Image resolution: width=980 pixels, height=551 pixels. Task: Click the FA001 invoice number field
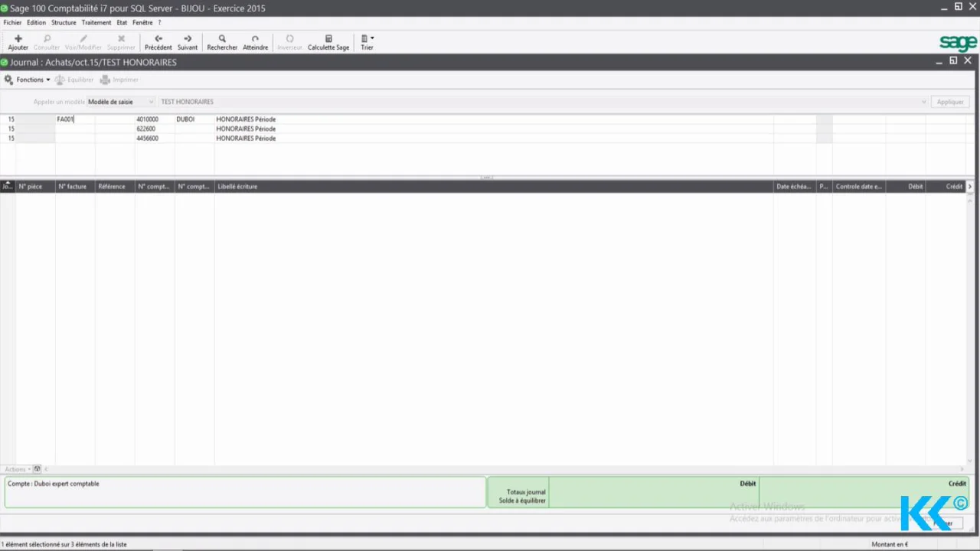(x=75, y=119)
